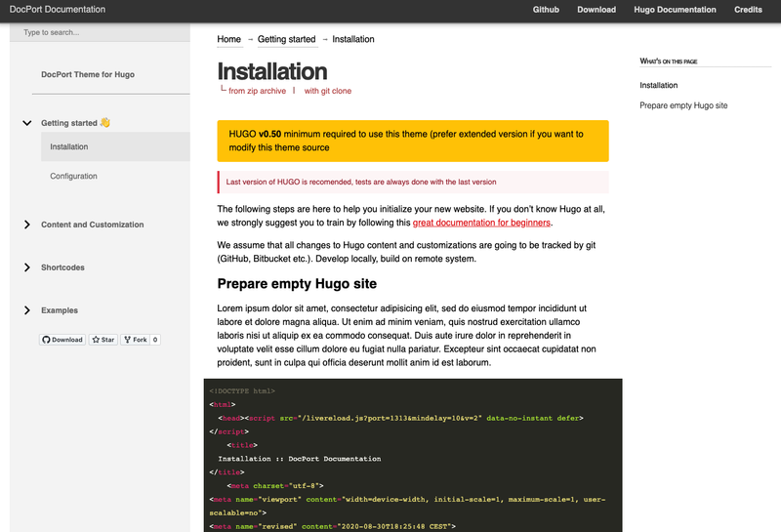
Task: Click the DocPort Documentation site title
Action: (x=58, y=10)
